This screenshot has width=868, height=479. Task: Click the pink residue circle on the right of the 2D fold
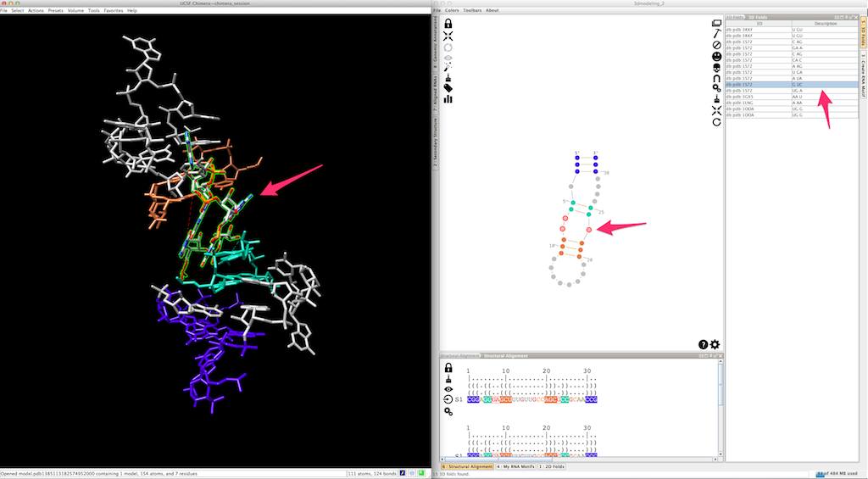coord(589,230)
